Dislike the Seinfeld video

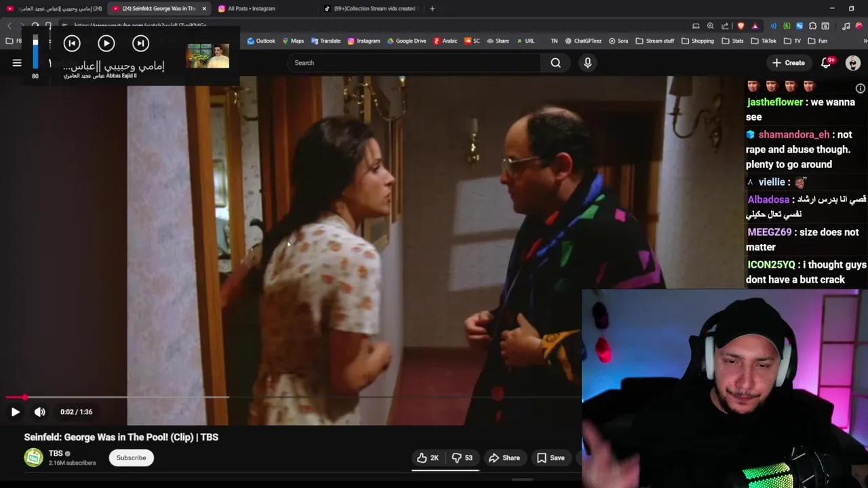[x=463, y=458]
